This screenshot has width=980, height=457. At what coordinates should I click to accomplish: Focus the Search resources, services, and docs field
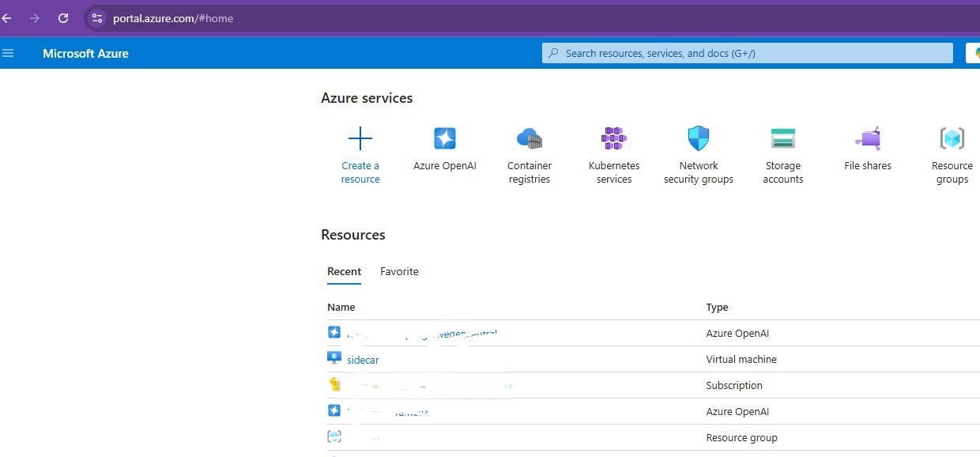coord(748,53)
